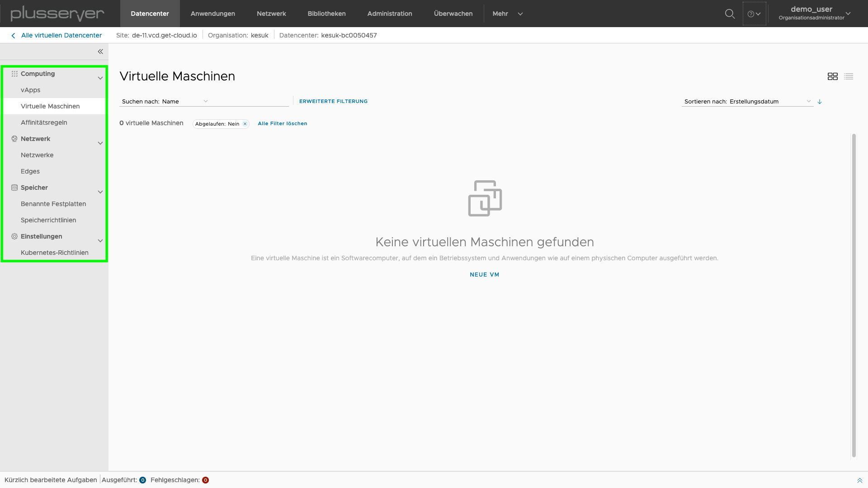868x488 pixels.
Task: Collapse the sidebar with double-chevron icon
Action: (100, 52)
